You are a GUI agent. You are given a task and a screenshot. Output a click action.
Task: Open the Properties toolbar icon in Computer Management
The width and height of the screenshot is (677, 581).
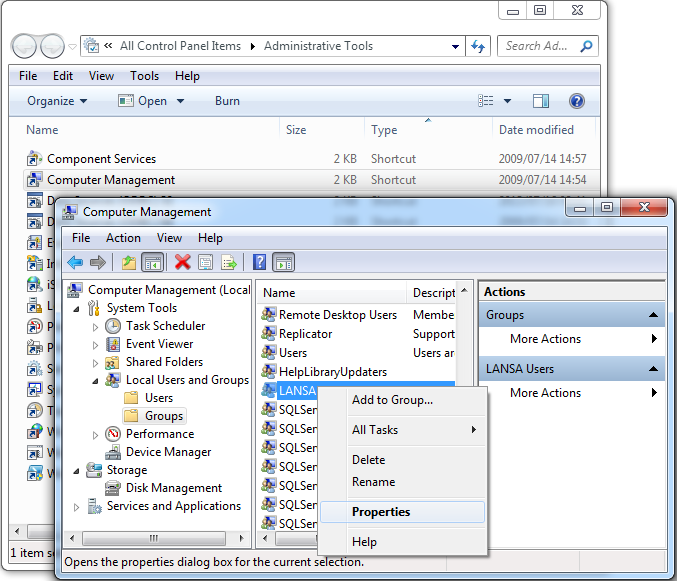point(206,262)
